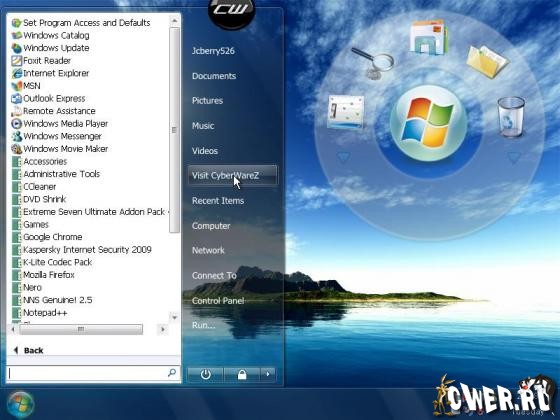560x420 pixels.
Task: Launch Windows Update
Action: pyautogui.click(x=50, y=48)
